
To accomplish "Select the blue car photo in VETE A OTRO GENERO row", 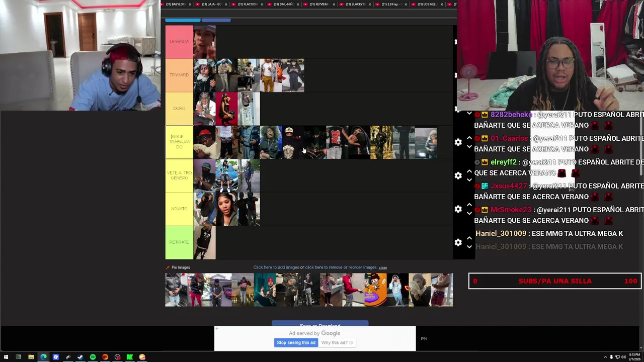I will tap(226, 175).
